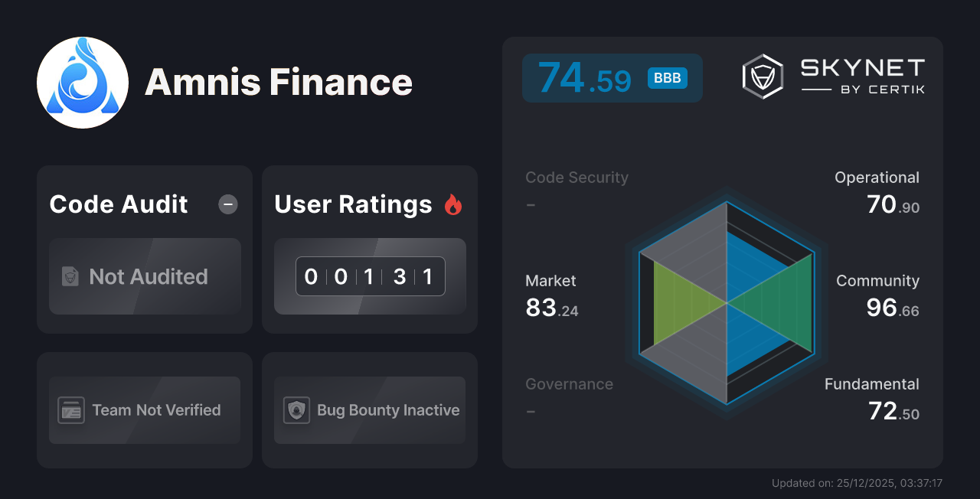Image resolution: width=980 pixels, height=499 pixels.
Task: Toggle the Not Audited indicator
Action: (145, 276)
